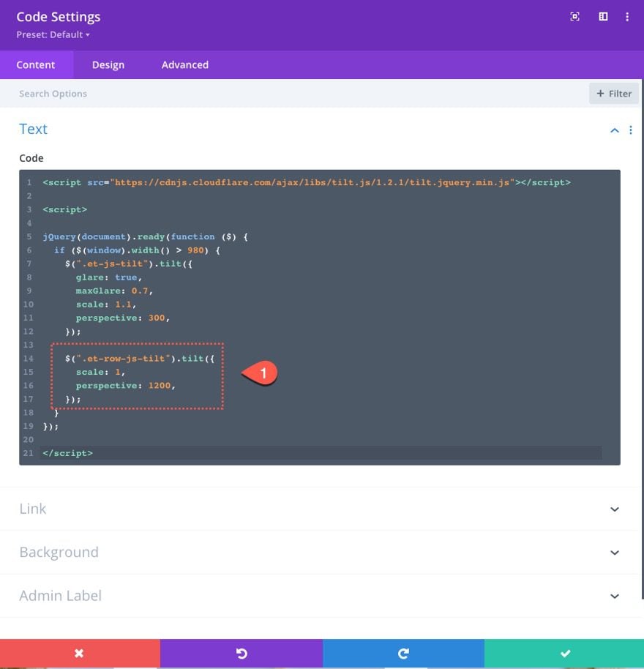Click the '.et-js-tilt' selector code line
The image size is (644, 669).
coord(129,264)
